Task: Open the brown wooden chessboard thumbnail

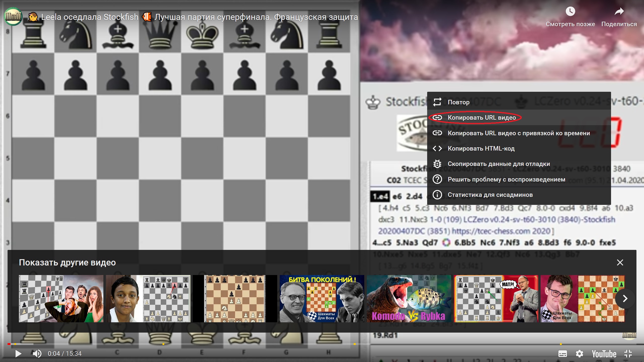Action: 235,299
